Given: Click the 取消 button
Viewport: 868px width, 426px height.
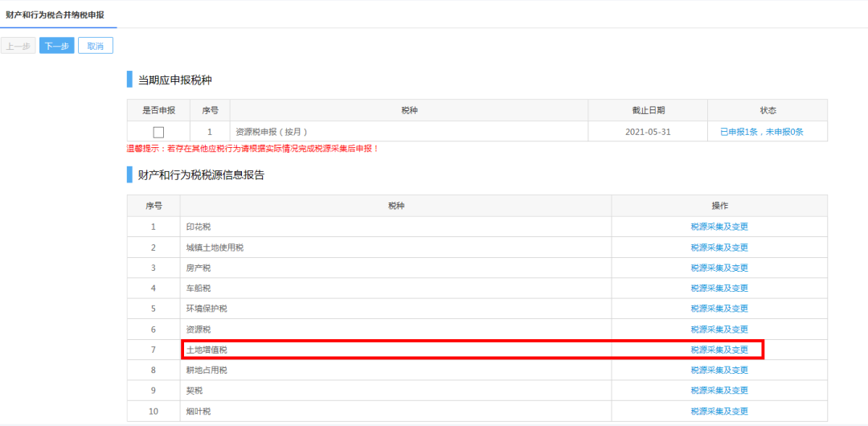Looking at the screenshot, I should click(95, 46).
